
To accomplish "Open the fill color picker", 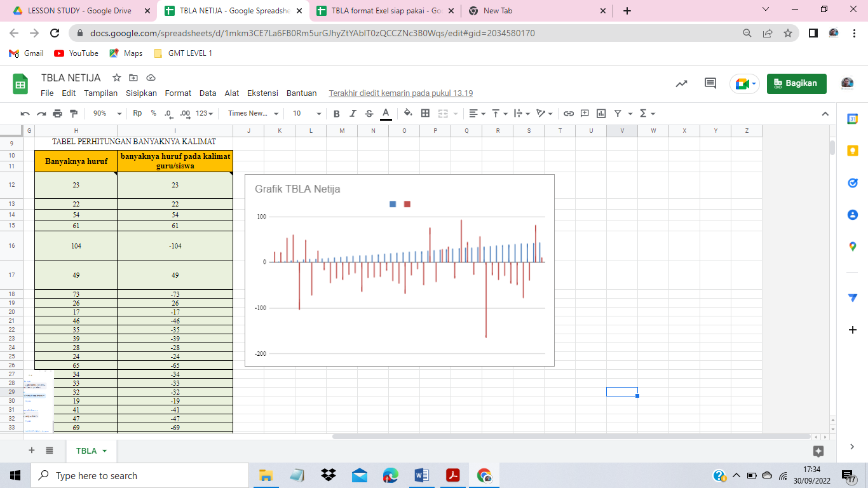I will click(x=408, y=114).
